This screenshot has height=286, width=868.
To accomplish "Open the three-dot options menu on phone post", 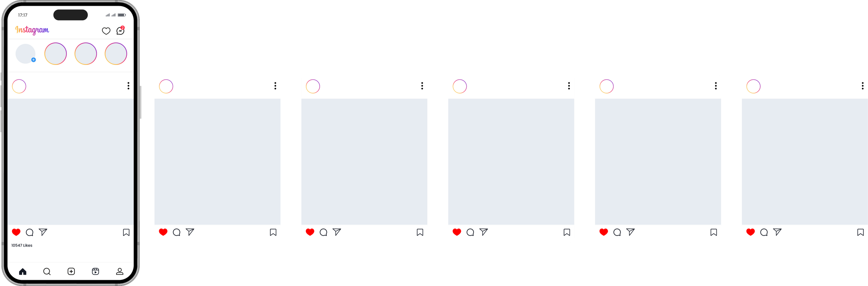I will [128, 86].
